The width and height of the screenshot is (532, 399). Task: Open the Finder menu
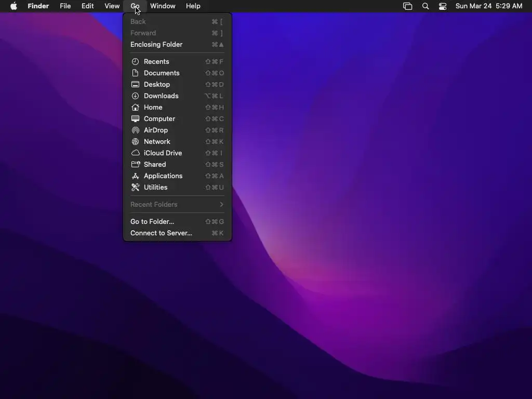coord(38,6)
